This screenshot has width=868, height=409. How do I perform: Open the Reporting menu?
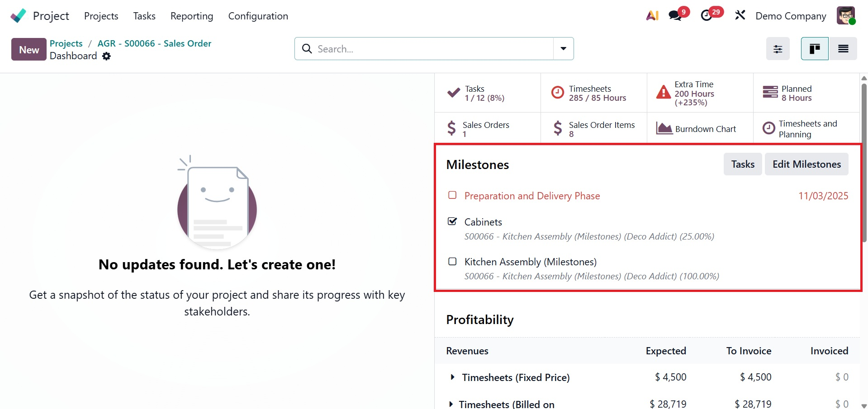pos(192,16)
